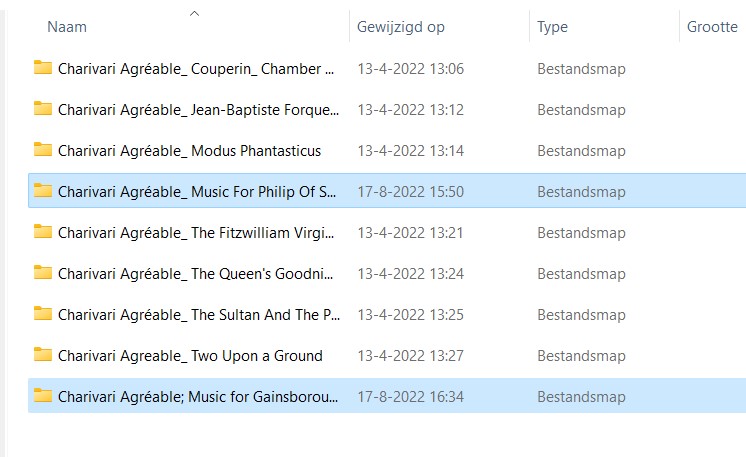Click date 13-4-2022 13:21 of Fitzwilliam row
The image size is (746, 457).
(x=410, y=233)
